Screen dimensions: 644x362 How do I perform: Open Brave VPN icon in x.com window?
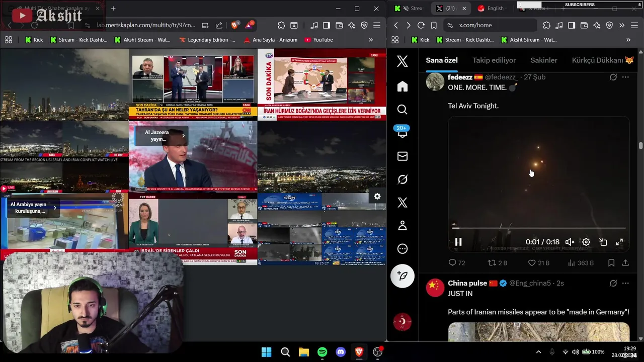tap(609, 25)
